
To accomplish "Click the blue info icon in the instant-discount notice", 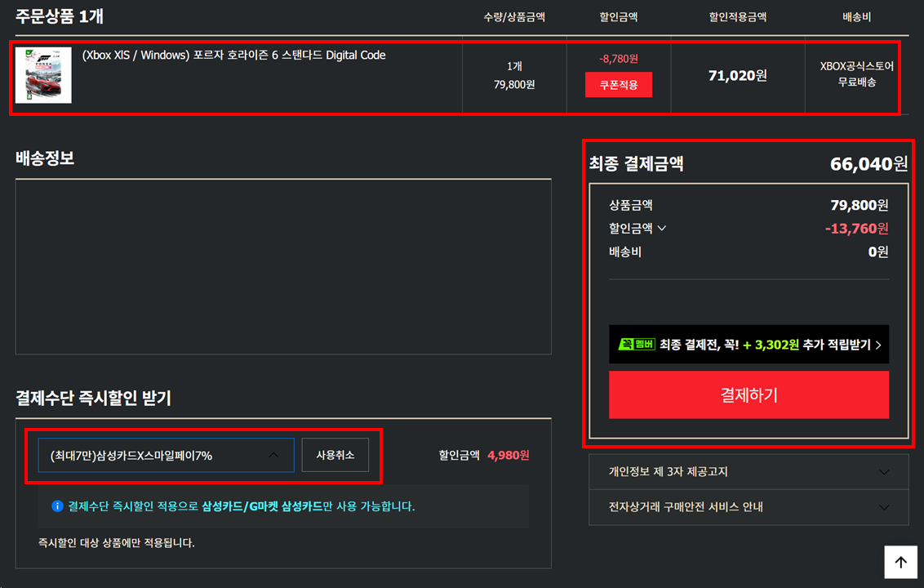I will pyautogui.click(x=57, y=506).
